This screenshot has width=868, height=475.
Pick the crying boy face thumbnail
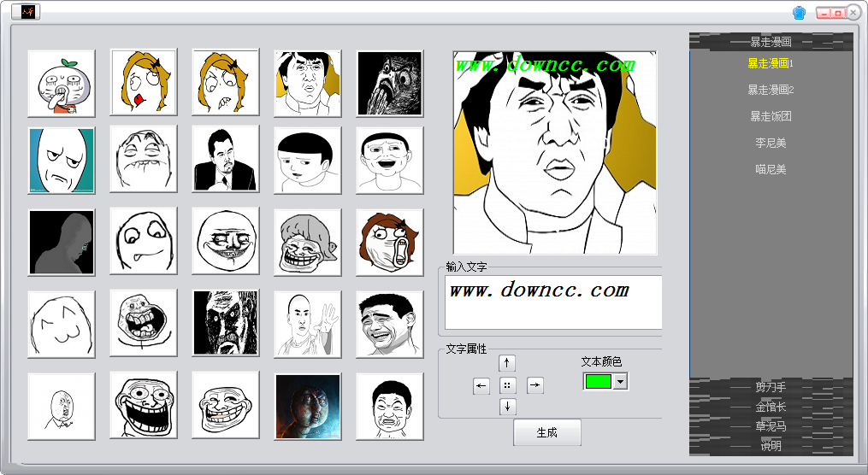tap(390, 407)
